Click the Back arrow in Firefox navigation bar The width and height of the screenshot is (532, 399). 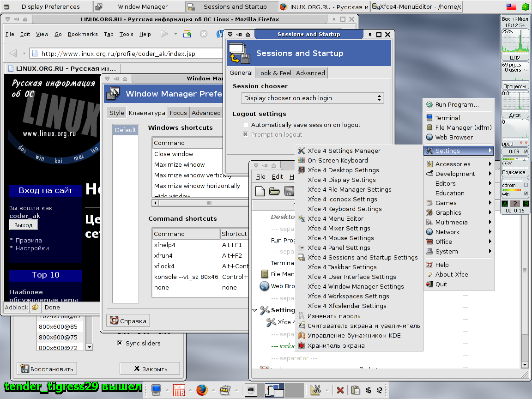[13, 53]
